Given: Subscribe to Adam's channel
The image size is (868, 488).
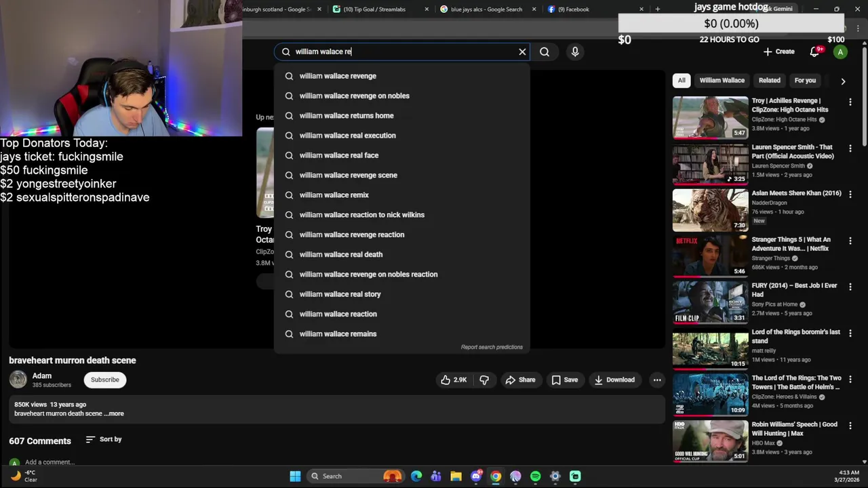Looking at the screenshot, I should 105,380.
